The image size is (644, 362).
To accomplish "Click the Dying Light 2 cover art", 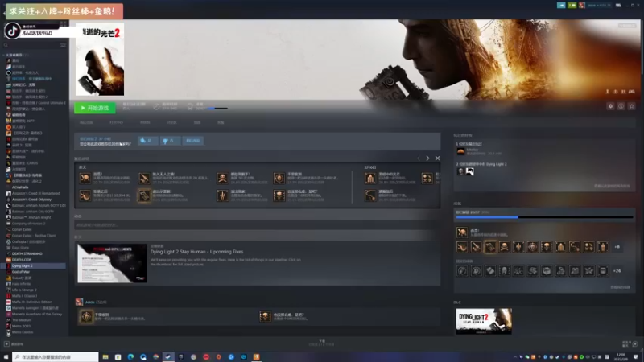I will pyautogui.click(x=100, y=60).
